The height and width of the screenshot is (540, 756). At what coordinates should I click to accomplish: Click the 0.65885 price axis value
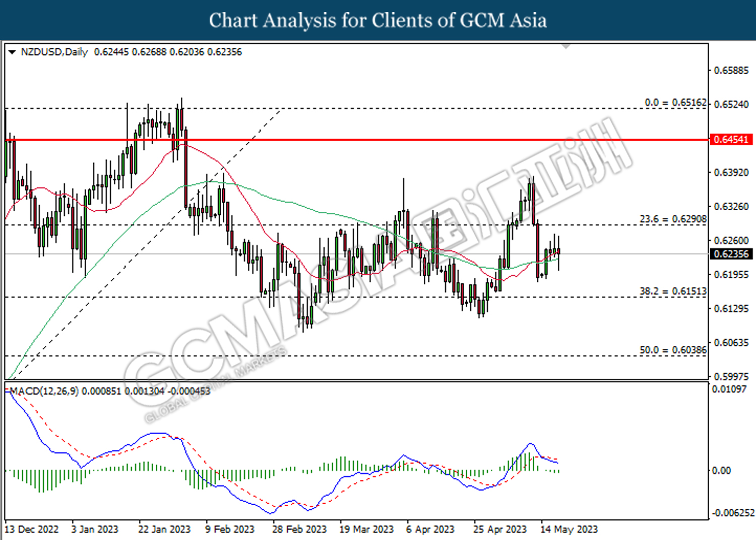(731, 70)
